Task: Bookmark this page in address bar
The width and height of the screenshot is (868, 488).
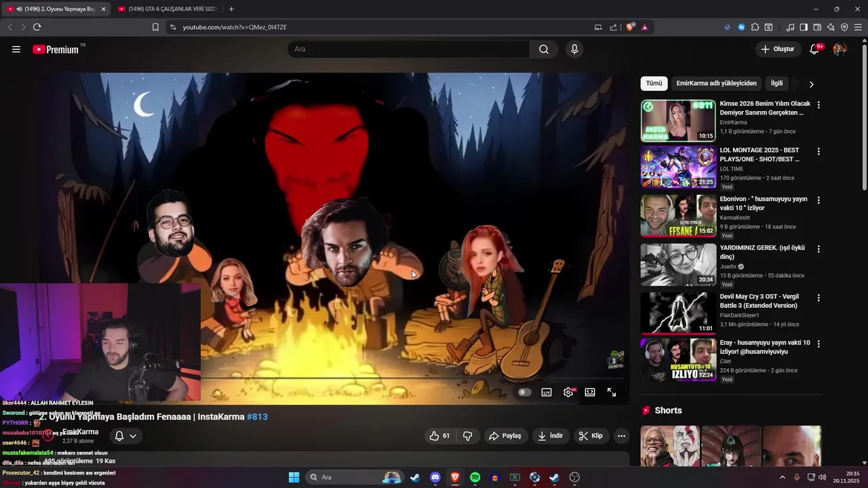Action: point(155,27)
